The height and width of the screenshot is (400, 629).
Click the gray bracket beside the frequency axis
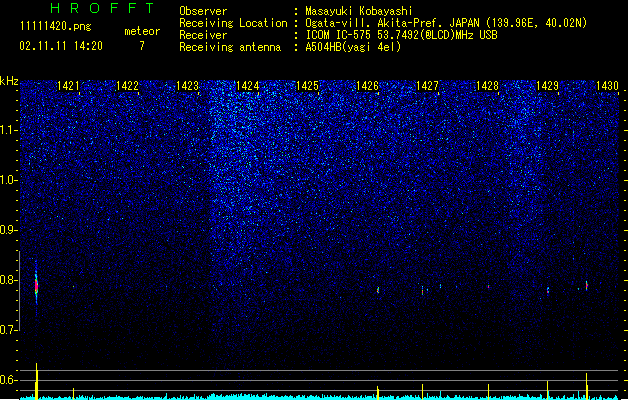[19, 291]
